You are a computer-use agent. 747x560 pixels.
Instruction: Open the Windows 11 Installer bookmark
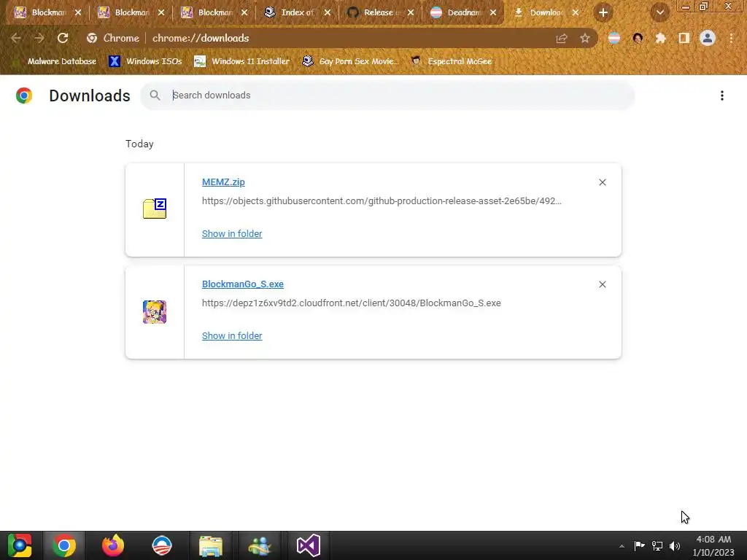click(242, 61)
